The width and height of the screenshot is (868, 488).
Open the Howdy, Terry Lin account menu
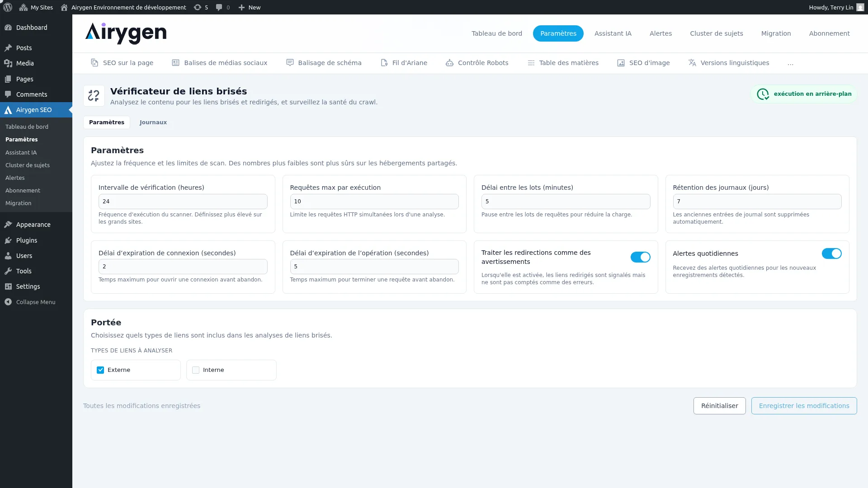(836, 7)
